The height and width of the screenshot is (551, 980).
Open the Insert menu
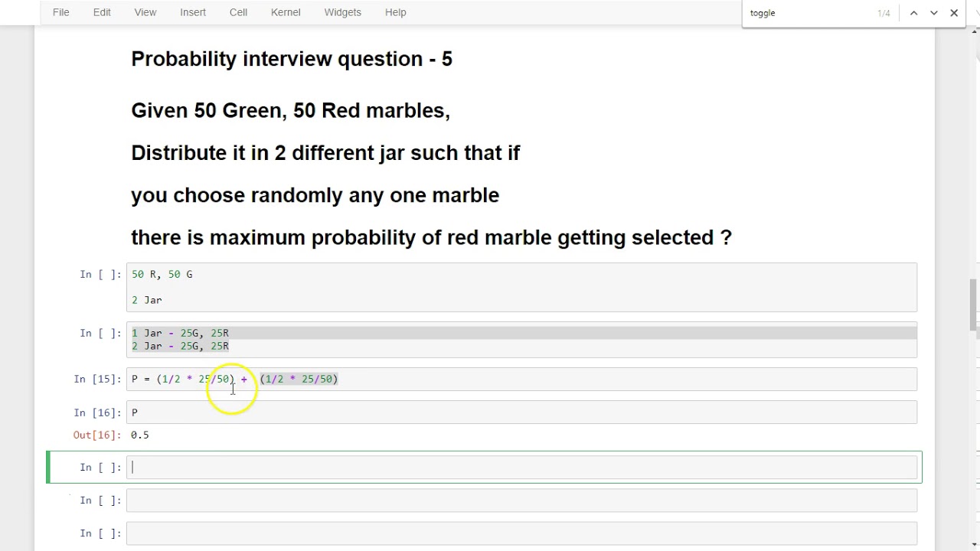click(192, 12)
